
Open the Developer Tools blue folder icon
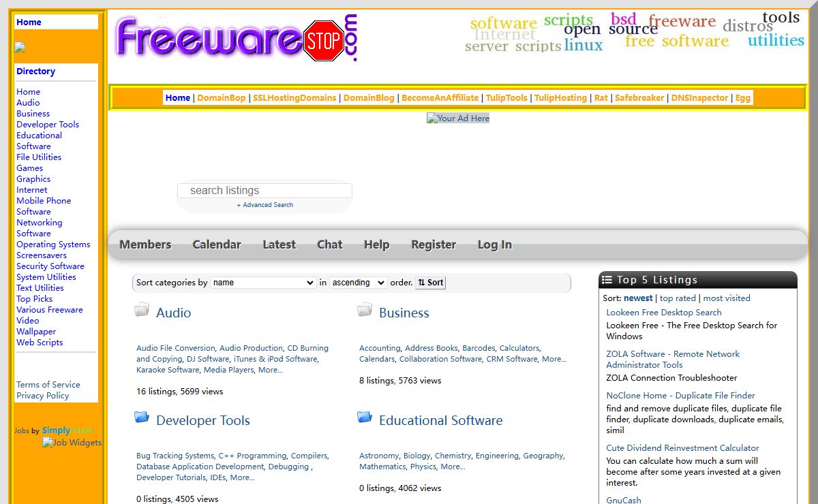pyautogui.click(x=142, y=417)
